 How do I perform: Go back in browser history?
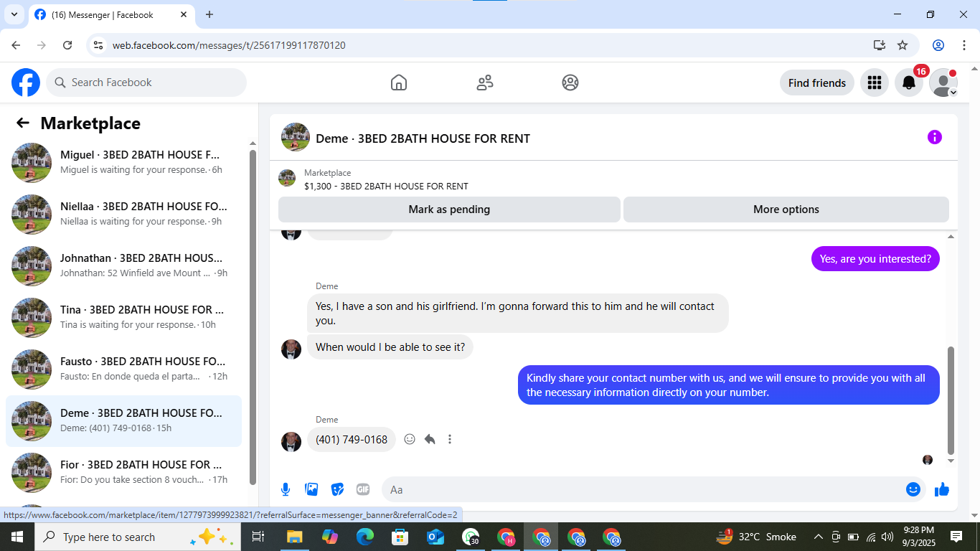click(x=16, y=45)
